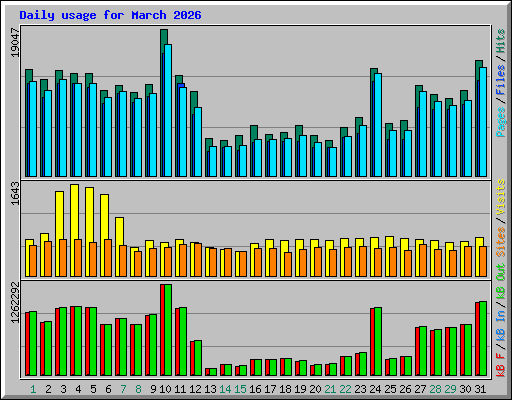Click day 27 on the x-axis
The width and height of the screenshot is (512, 400).
(420, 389)
